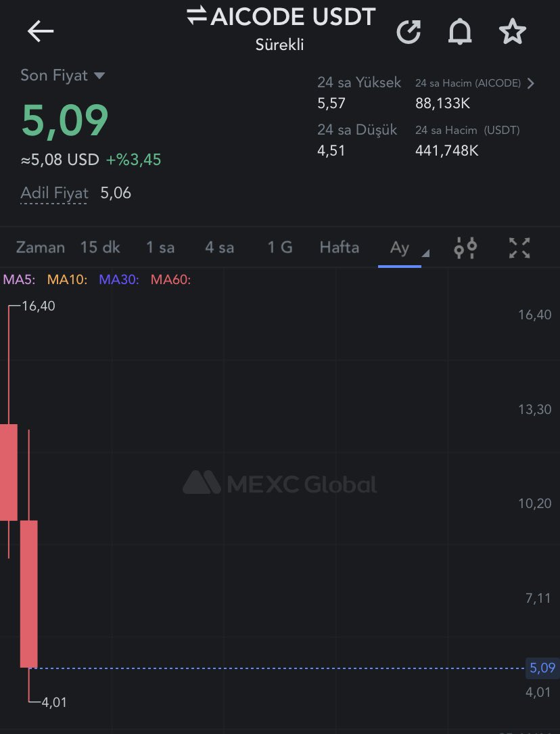Viewport: 560px width, 734px height.
Task: Select the Zaman chart tab
Action: pos(40,247)
